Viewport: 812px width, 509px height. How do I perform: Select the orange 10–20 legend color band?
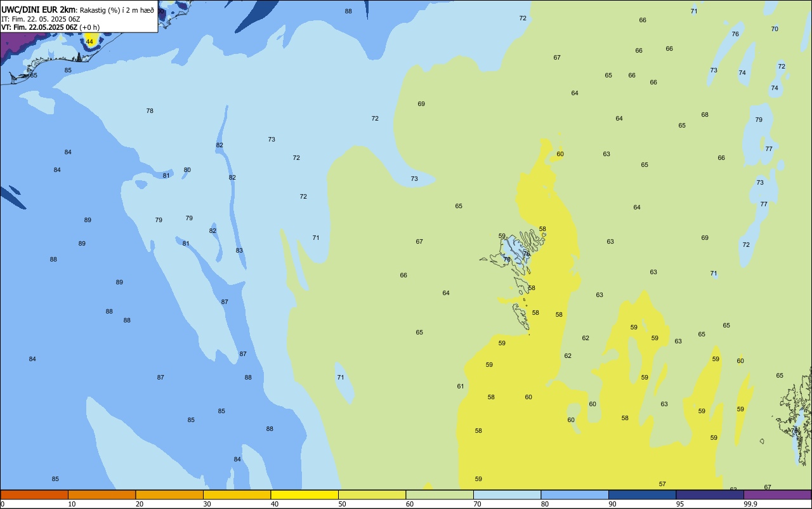tap(101, 494)
